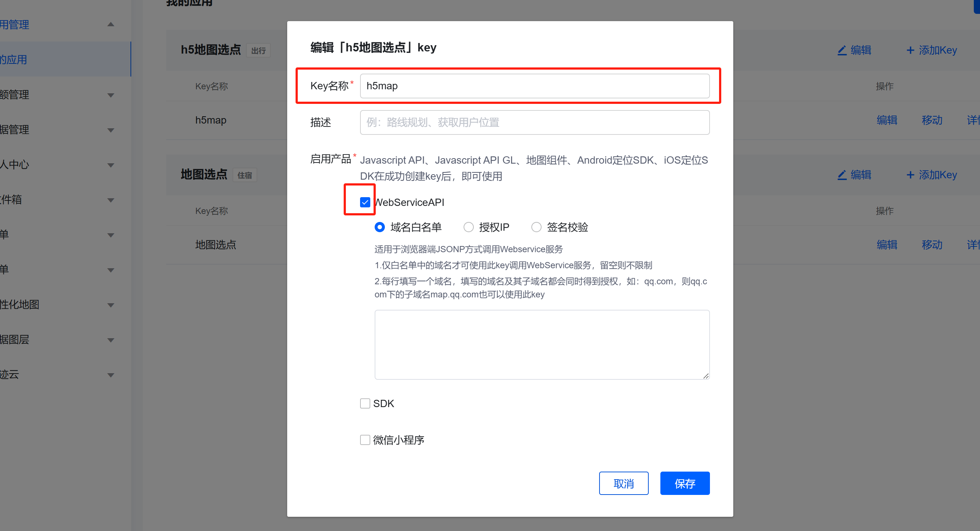The height and width of the screenshot is (531, 980).
Task: Click pencil edit icon for h5地图选点 app
Action: click(x=842, y=50)
